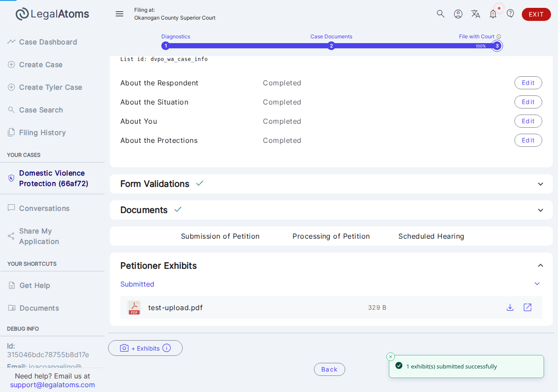Click the support@legalatoms.com email link
The image size is (558, 392).
[x=52, y=385]
